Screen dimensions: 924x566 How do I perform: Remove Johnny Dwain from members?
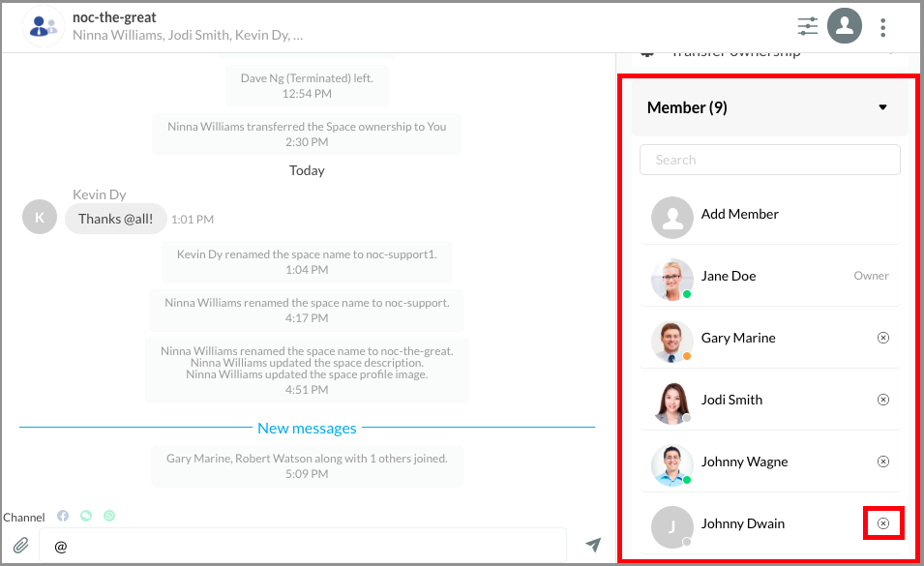tap(882, 523)
